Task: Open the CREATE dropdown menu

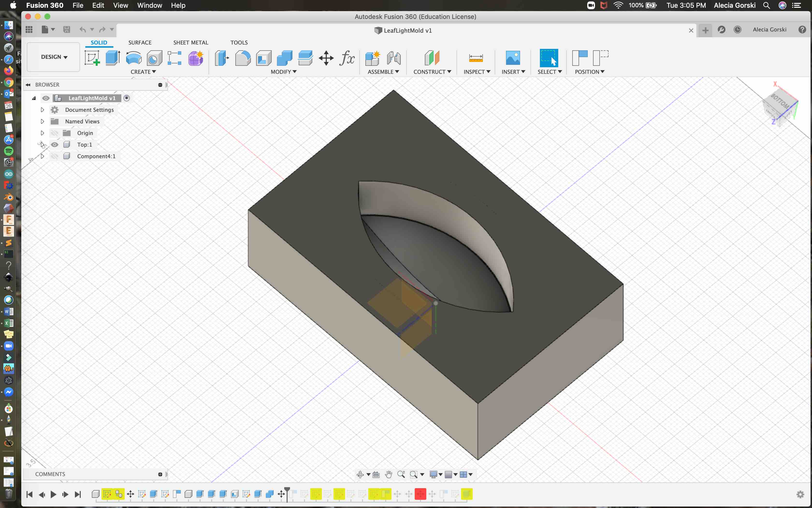Action: coord(143,72)
